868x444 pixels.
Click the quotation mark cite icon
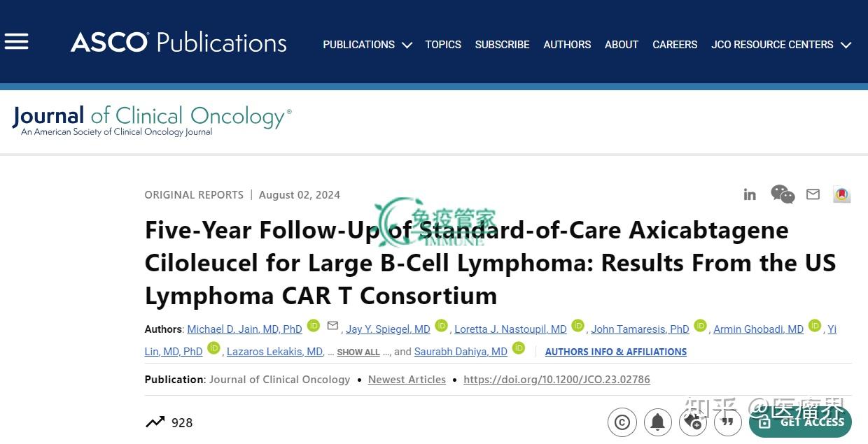pyautogui.click(x=728, y=422)
